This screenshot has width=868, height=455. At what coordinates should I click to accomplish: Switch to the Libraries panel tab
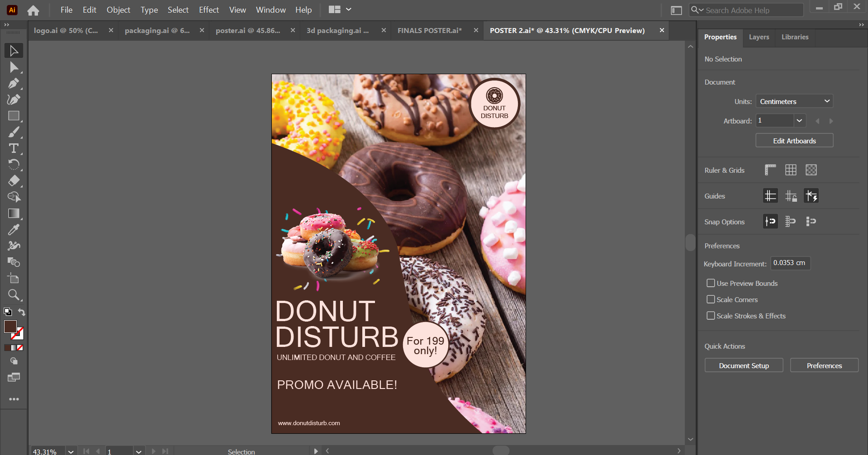[x=795, y=37]
